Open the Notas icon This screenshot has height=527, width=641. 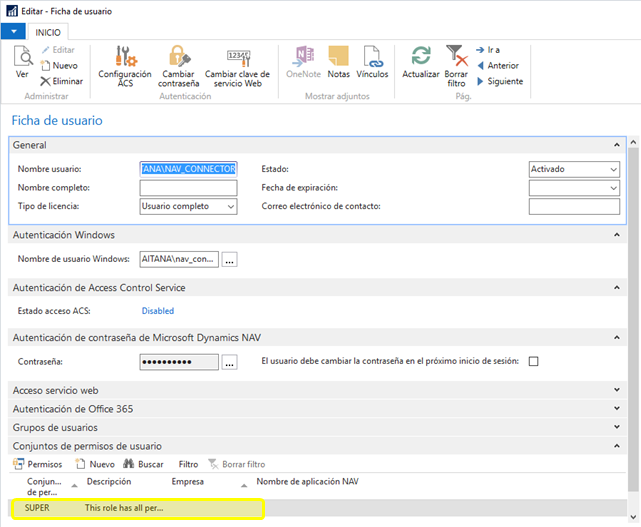[x=338, y=56]
